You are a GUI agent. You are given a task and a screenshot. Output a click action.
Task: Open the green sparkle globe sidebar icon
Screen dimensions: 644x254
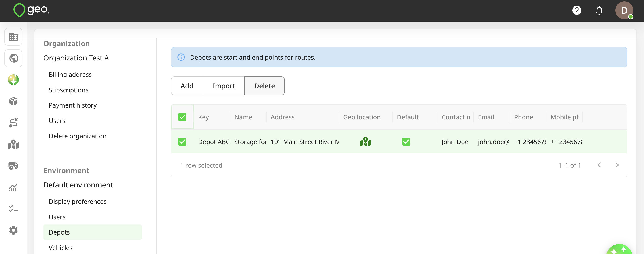click(13, 80)
